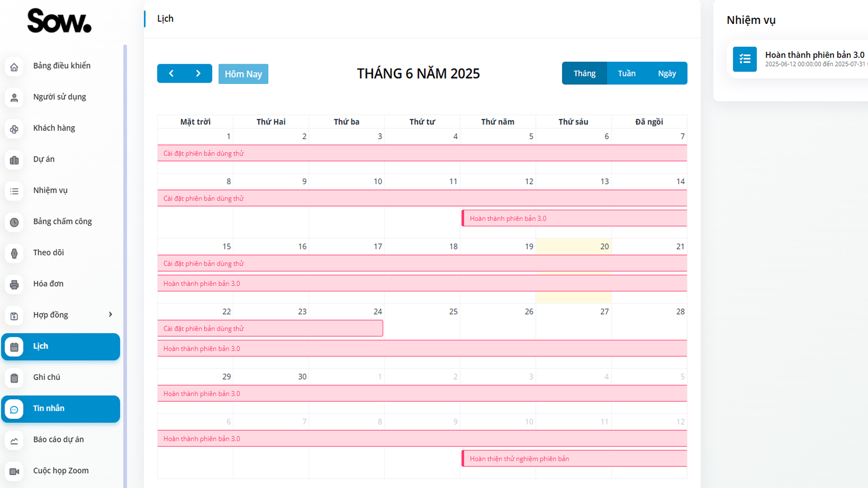
Task: Click the sidebar vertical scrollbar
Action: 125,267
